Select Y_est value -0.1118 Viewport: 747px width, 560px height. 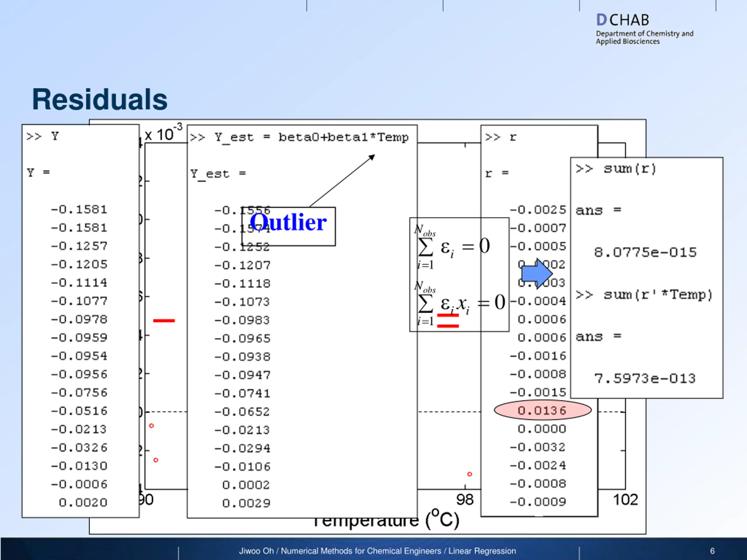pyautogui.click(x=242, y=283)
